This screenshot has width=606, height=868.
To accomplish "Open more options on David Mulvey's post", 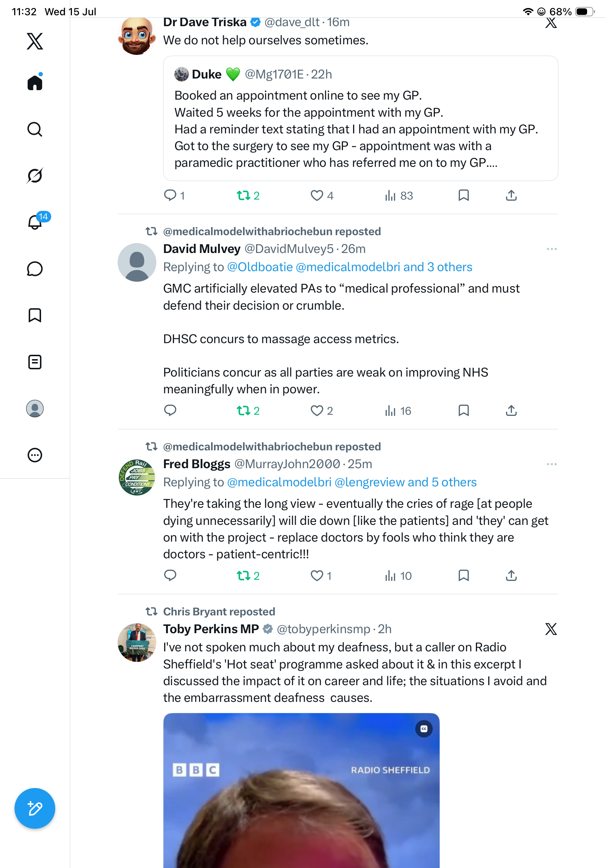I will (x=552, y=249).
